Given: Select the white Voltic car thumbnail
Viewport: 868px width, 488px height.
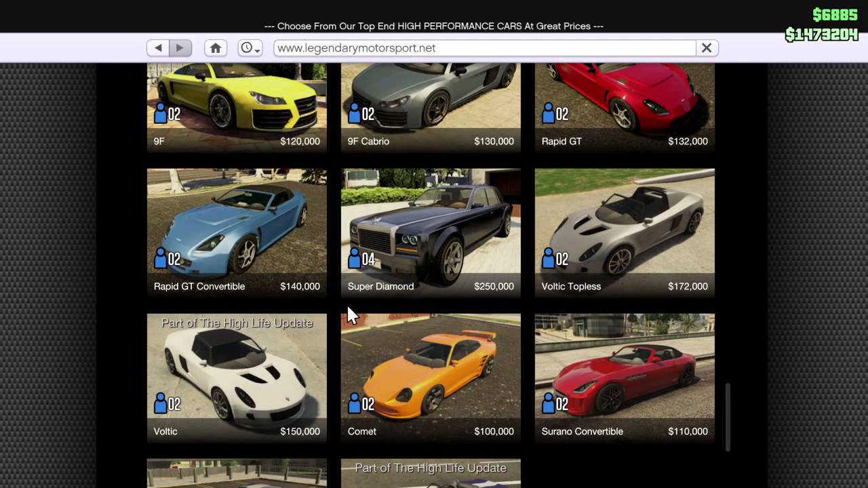Looking at the screenshot, I should point(237,378).
